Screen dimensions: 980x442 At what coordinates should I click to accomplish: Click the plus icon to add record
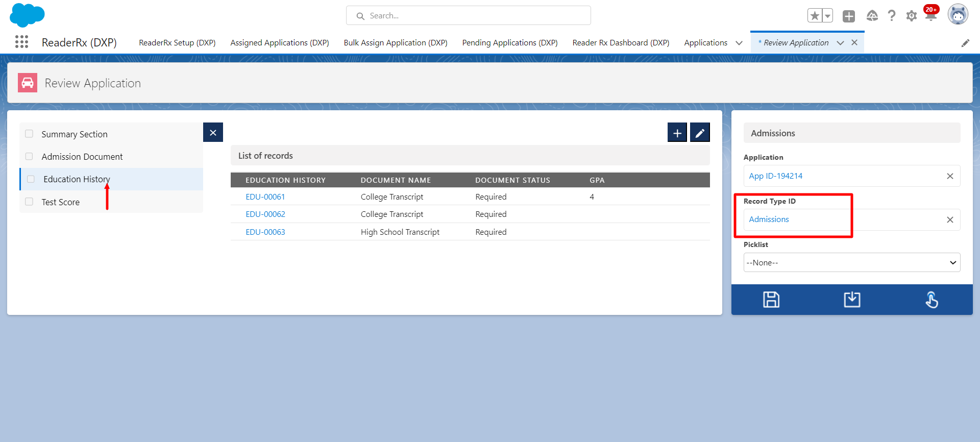677,133
